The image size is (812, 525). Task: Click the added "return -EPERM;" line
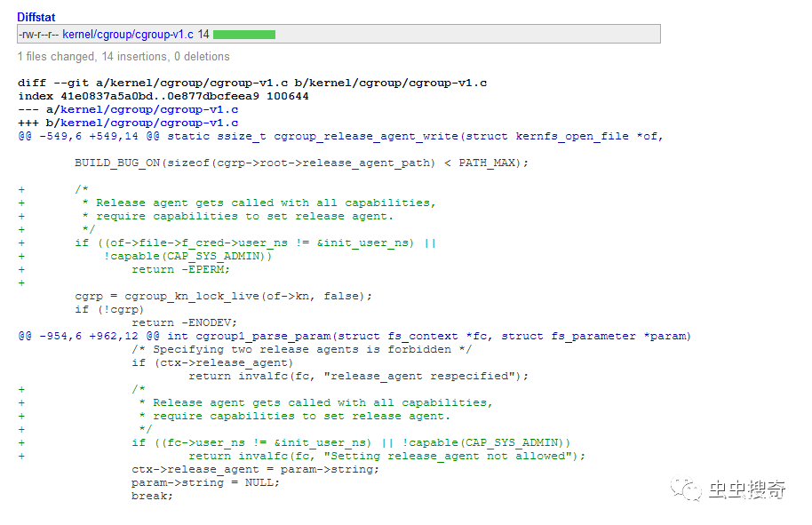tap(180, 270)
